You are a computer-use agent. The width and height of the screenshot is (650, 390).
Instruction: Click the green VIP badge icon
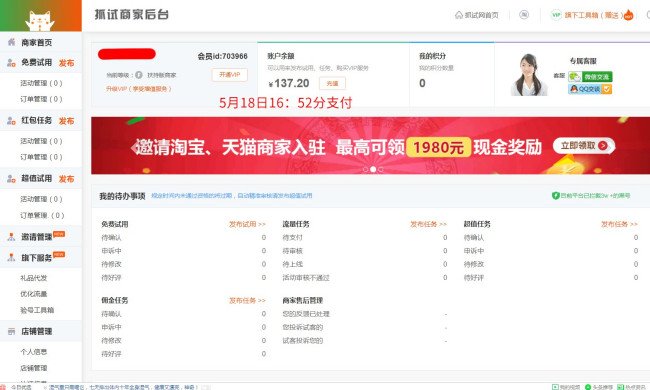click(x=556, y=15)
